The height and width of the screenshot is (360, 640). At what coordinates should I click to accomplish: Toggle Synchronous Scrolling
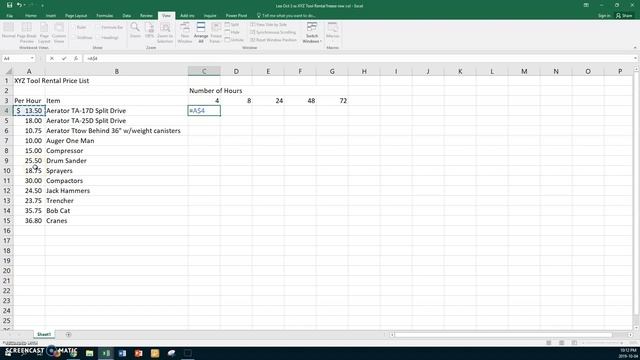click(x=273, y=32)
